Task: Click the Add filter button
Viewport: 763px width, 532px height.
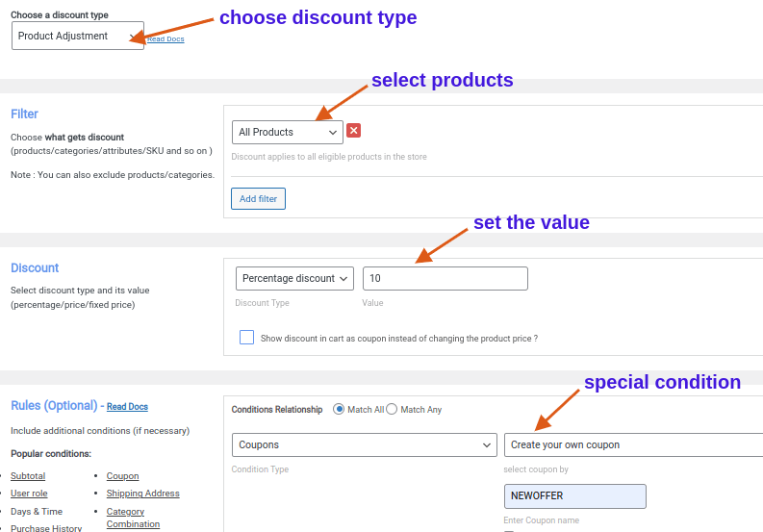Action: point(258,198)
